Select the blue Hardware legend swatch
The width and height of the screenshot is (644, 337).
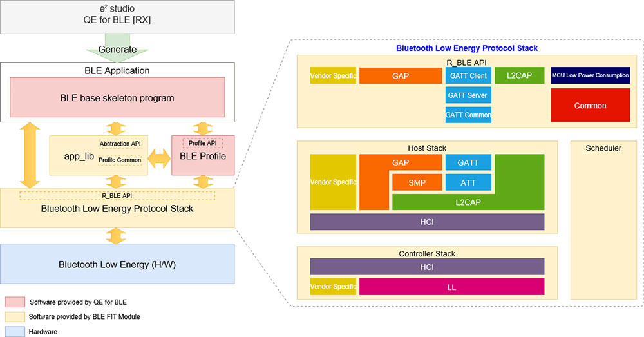(x=15, y=332)
